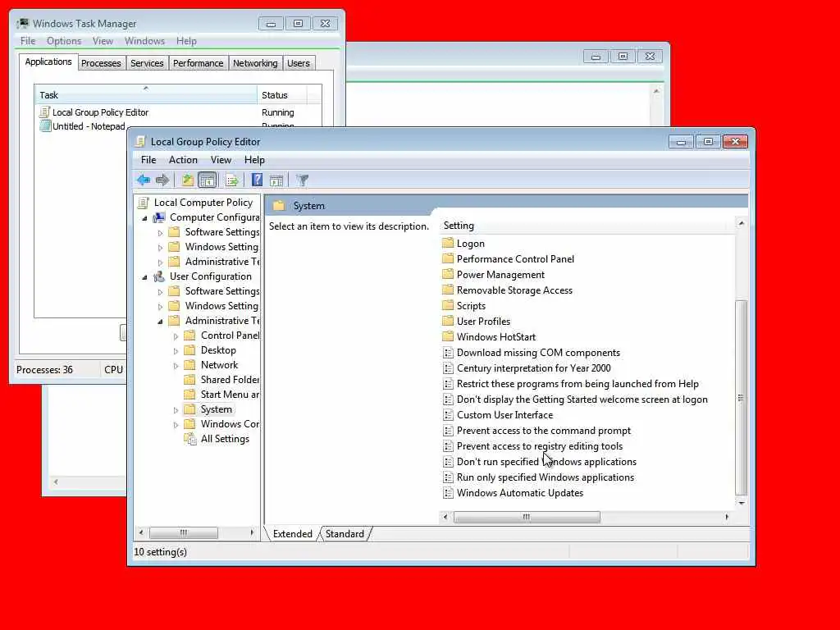This screenshot has height=630, width=840.
Task: Expand Windows Settings under User Configuration
Action: (160, 307)
